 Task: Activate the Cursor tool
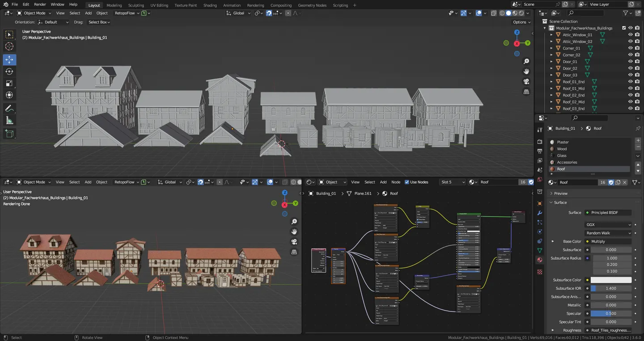[9, 46]
